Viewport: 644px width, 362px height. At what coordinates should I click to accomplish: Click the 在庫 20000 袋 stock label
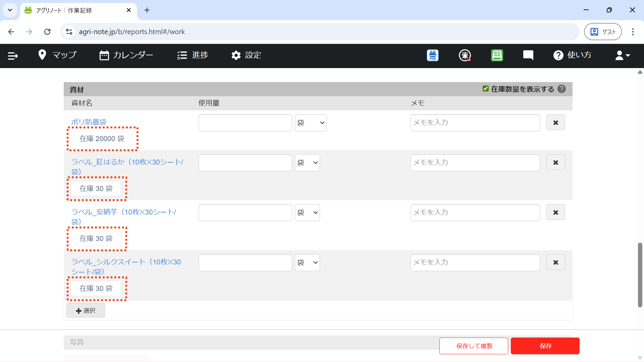(x=102, y=139)
